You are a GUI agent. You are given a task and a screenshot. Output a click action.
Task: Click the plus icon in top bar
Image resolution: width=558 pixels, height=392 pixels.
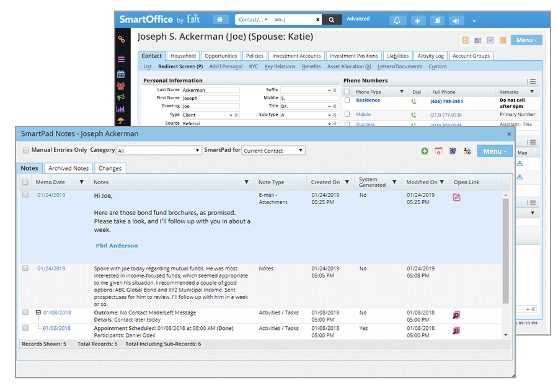(417, 20)
